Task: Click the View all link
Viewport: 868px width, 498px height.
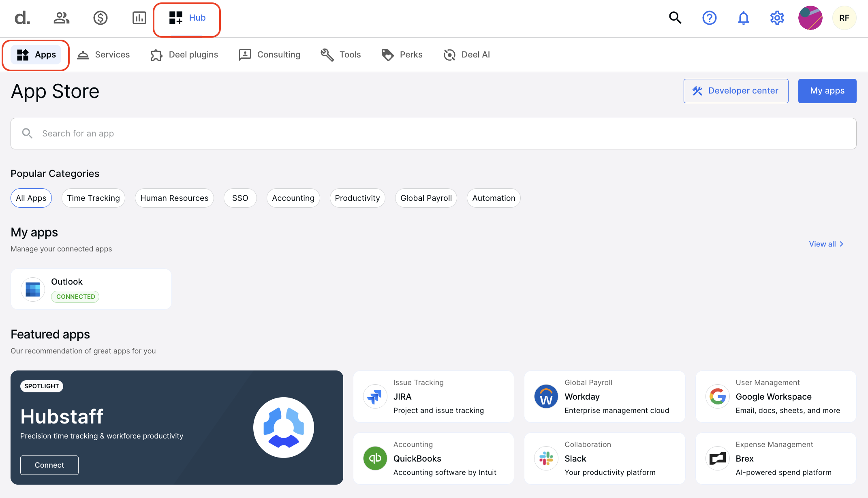Action: point(822,244)
